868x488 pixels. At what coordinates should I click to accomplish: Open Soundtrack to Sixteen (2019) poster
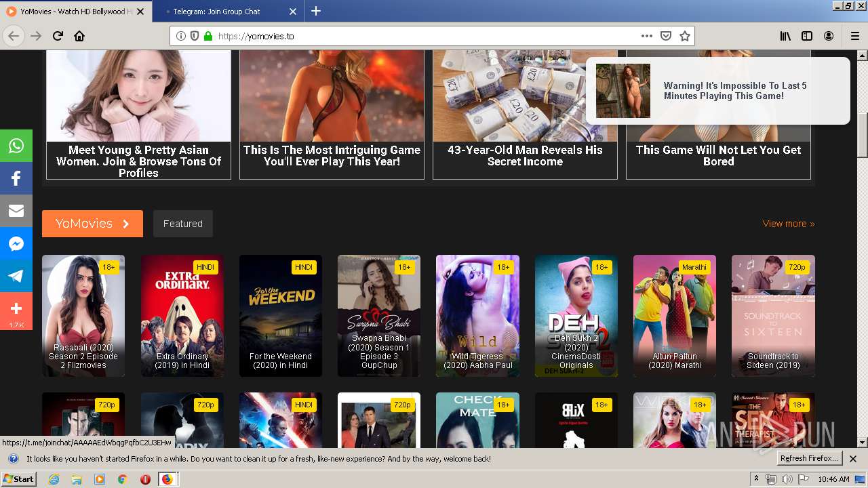pos(773,316)
